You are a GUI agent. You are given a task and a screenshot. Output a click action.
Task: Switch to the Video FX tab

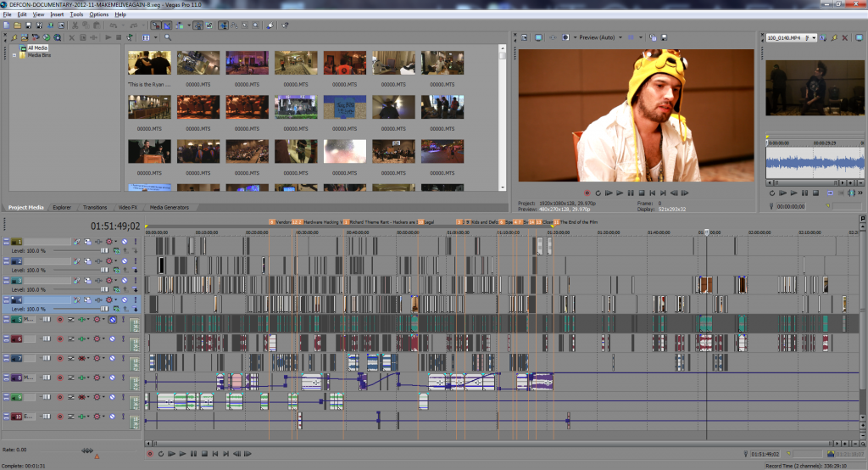127,207
